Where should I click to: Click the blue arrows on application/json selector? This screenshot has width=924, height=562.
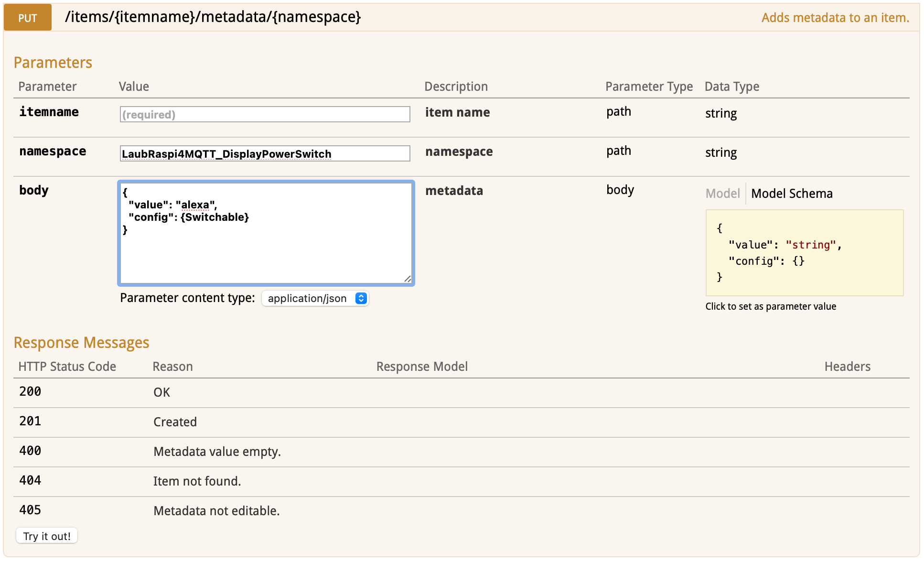(x=361, y=299)
